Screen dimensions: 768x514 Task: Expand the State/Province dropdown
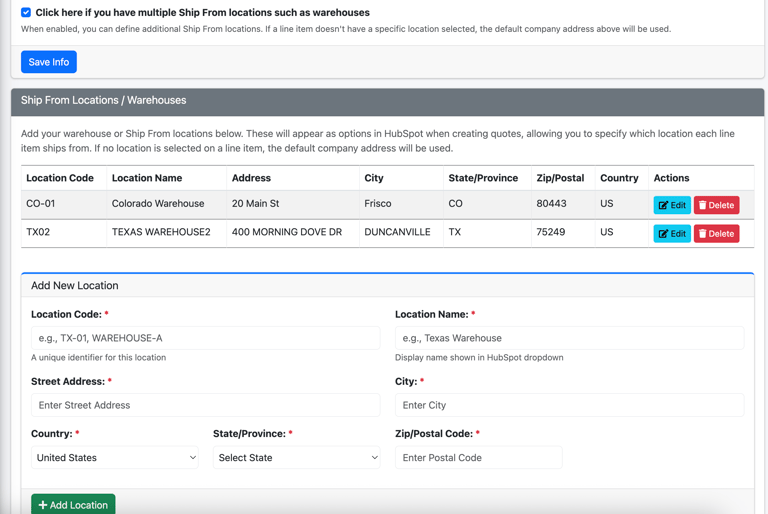pyautogui.click(x=296, y=458)
